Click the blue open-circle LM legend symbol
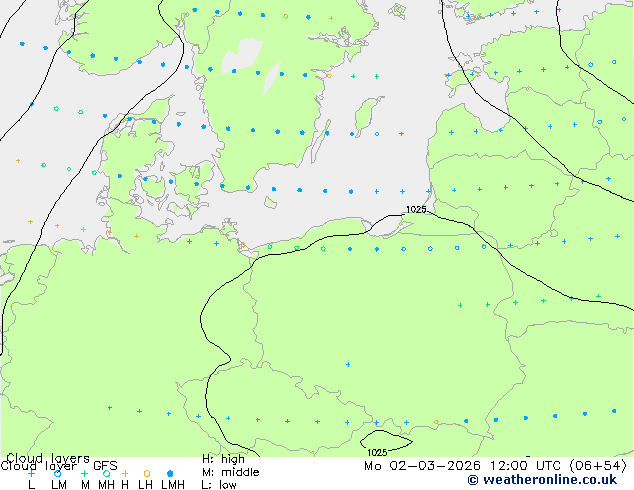This screenshot has width=634, height=490. coord(58,473)
